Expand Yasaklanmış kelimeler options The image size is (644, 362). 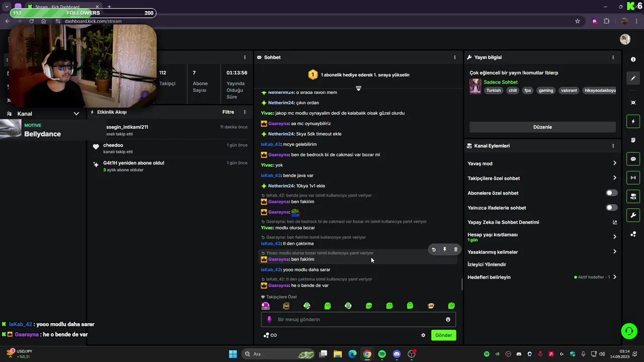click(x=614, y=252)
